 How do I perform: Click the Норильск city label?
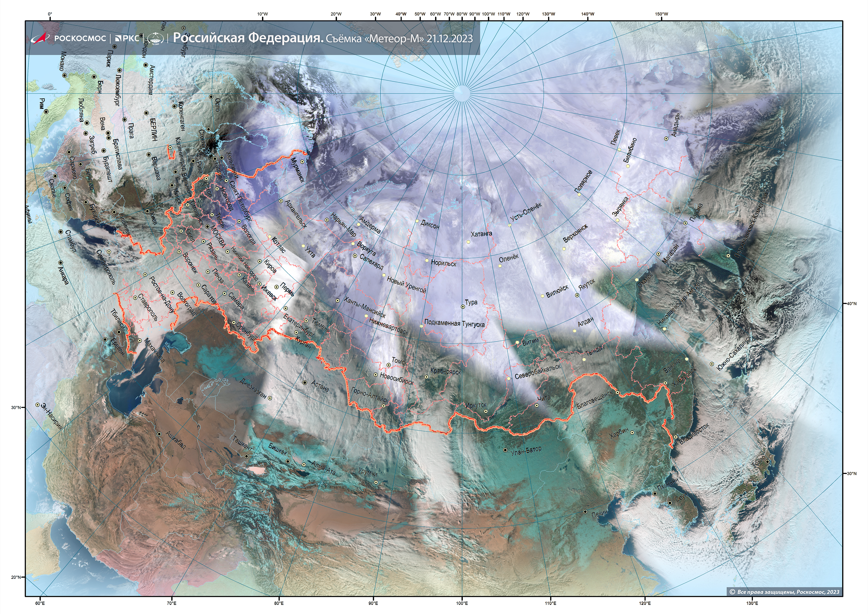point(444,263)
